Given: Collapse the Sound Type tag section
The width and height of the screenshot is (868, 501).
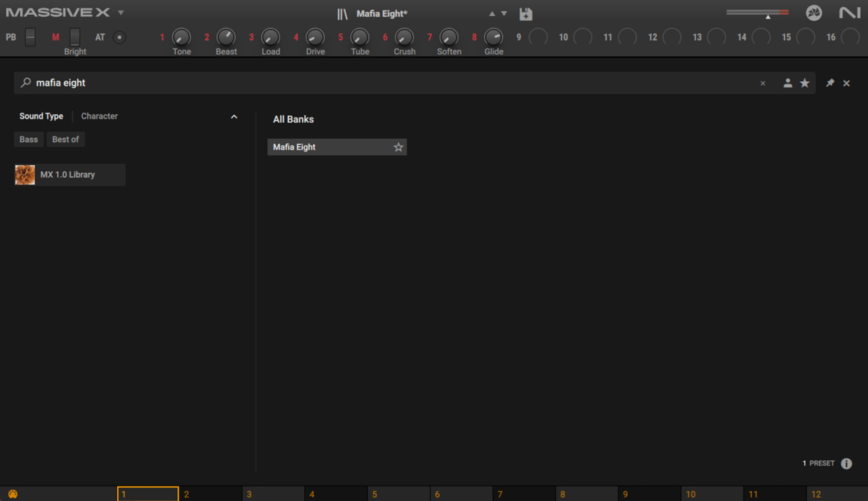Looking at the screenshot, I should point(234,117).
